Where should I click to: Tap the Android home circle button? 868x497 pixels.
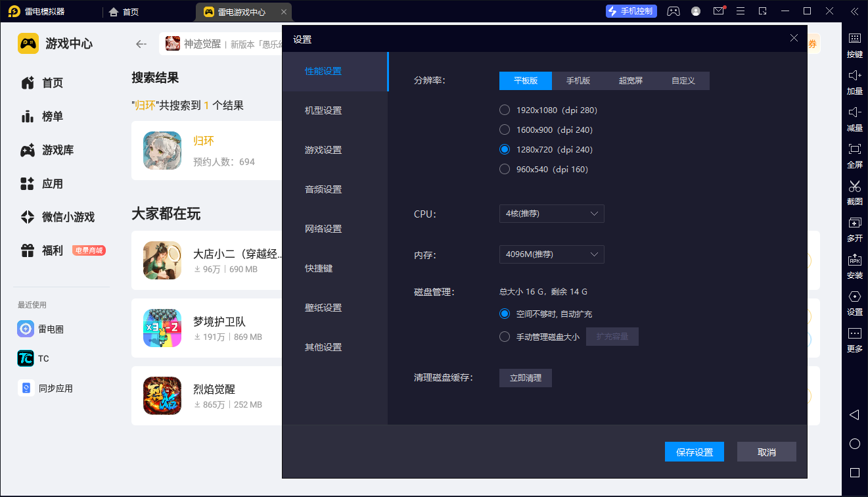coord(854,444)
